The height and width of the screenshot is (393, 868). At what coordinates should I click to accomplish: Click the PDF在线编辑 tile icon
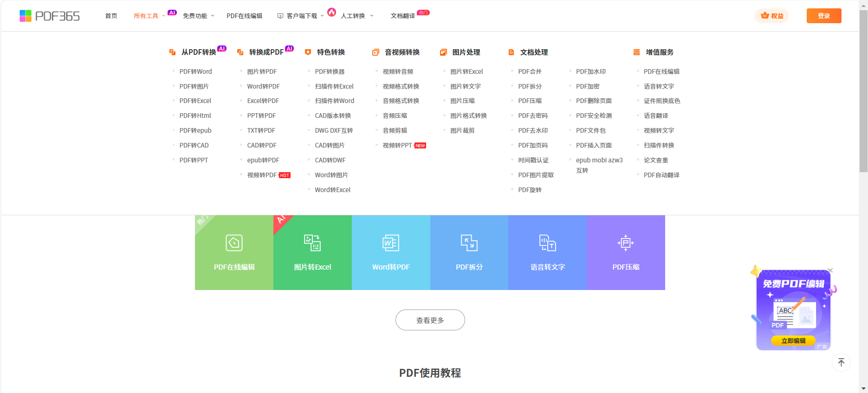click(234, 243)
